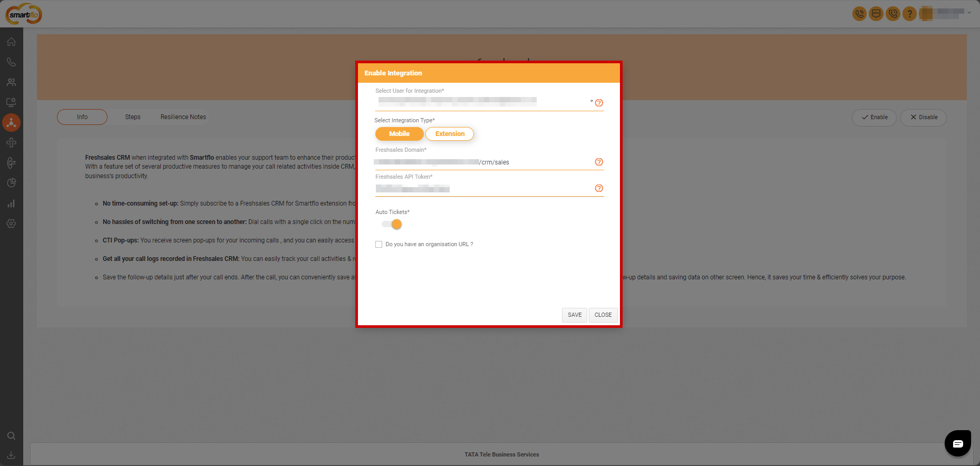
Task: Click the question mark help header icon
Action: (x=909, y=14)
